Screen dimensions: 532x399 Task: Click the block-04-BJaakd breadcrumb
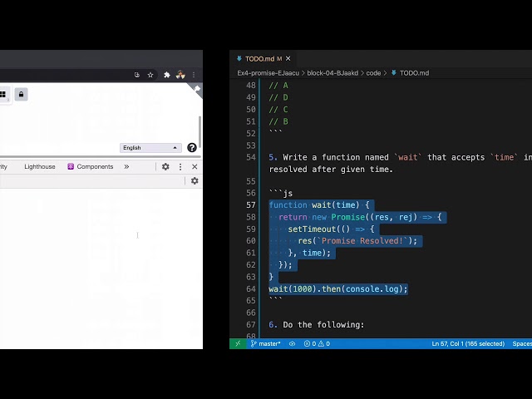click(332, 73)
